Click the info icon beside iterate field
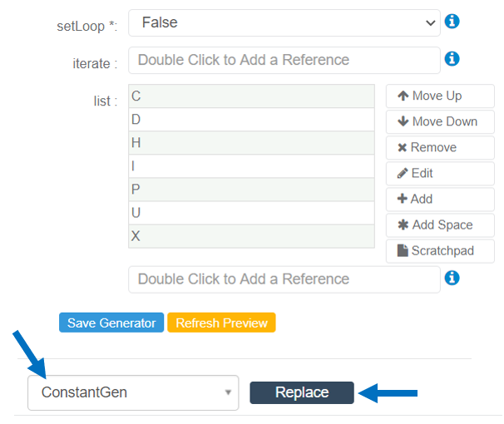 (x=452, y=59)
